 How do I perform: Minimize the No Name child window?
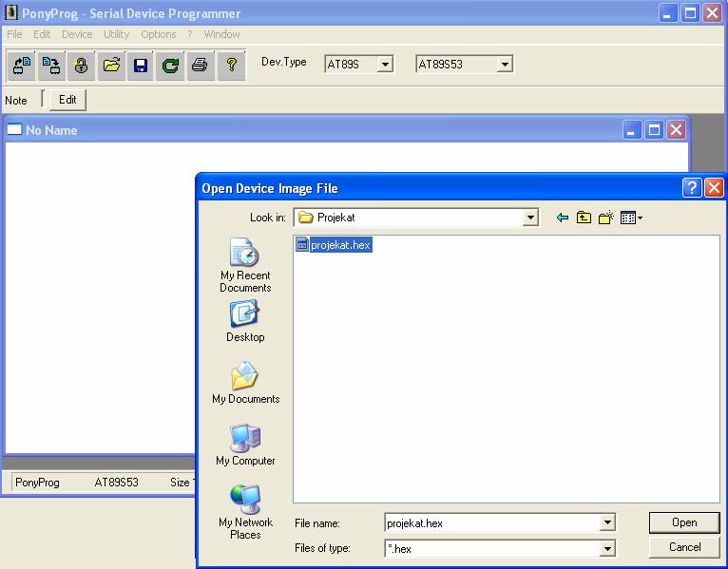(631, 130)
